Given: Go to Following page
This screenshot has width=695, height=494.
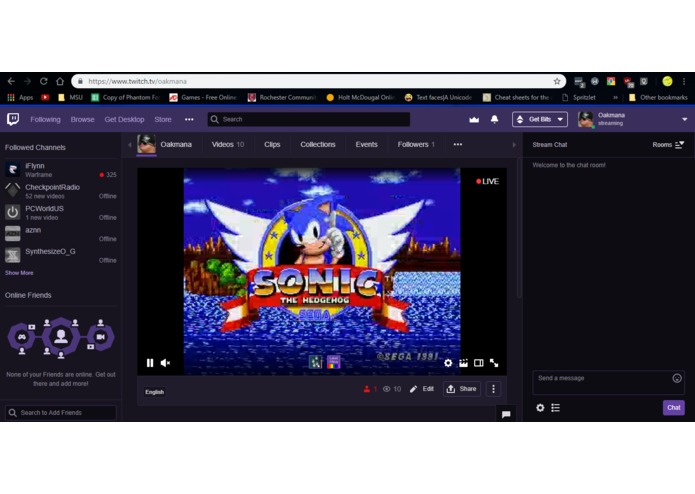Looking at the screenshot, I should point(45,120).
